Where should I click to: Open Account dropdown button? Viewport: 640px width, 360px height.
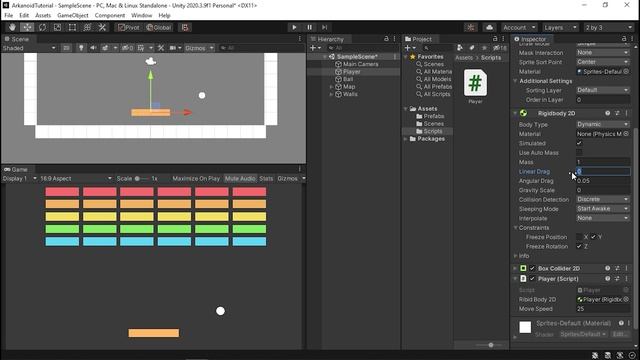(519, 27)
